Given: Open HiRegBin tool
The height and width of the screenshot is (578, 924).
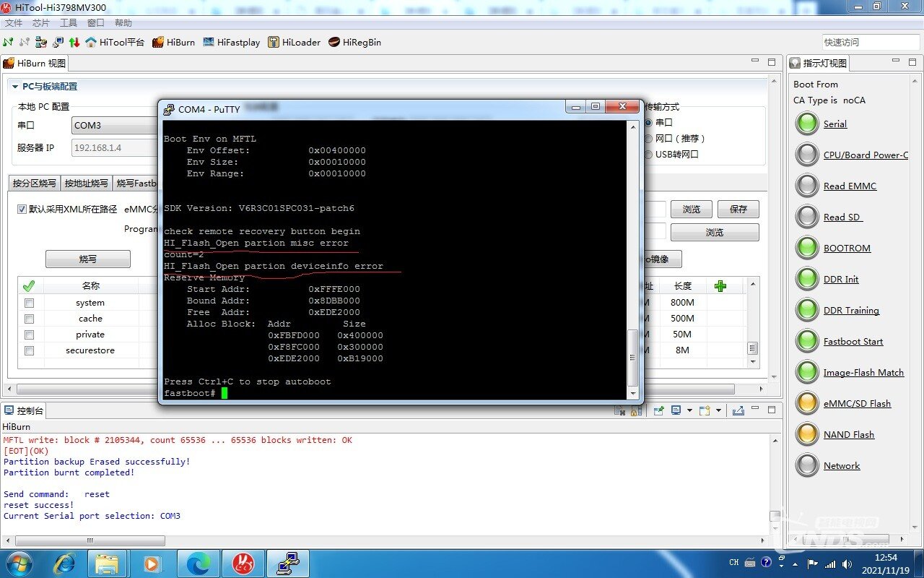Looking at the screenshot, I should point(354,42).
